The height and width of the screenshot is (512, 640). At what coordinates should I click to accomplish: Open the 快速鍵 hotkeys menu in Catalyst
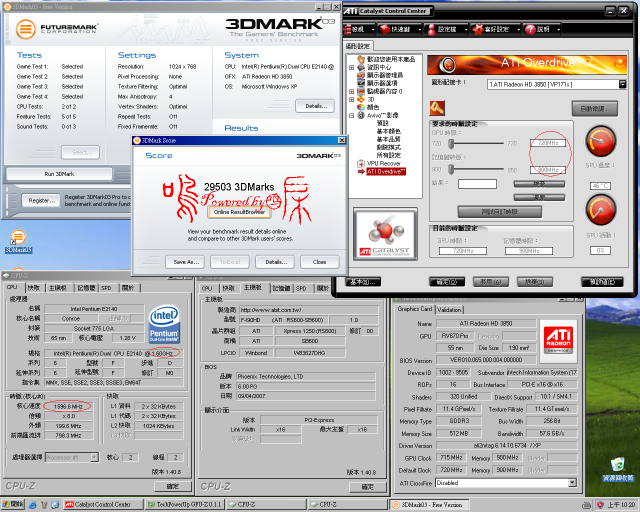pos(395,29)
